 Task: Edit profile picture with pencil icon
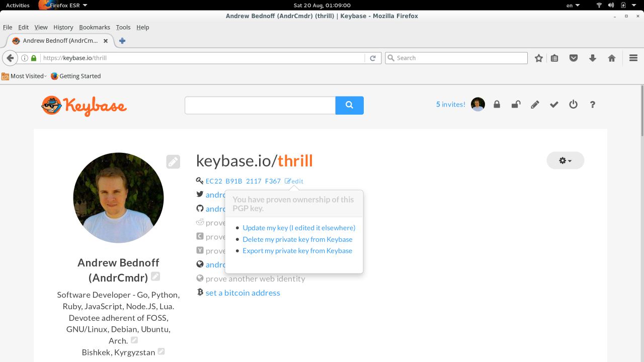tap(173, 161)
